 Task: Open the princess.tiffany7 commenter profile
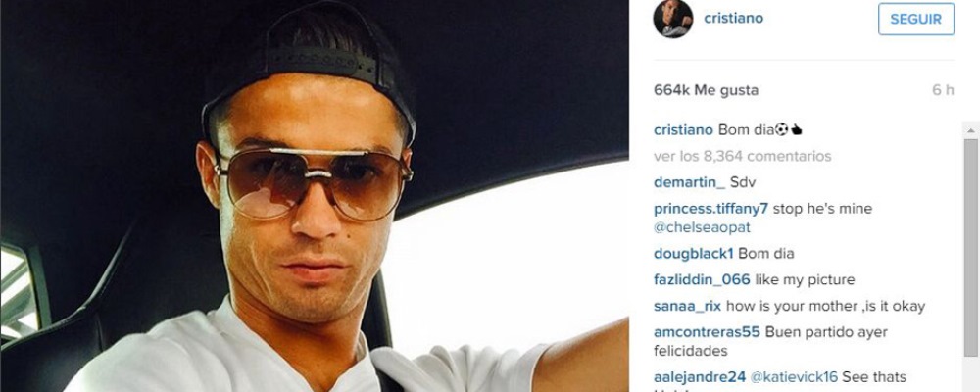pos(710,209)
